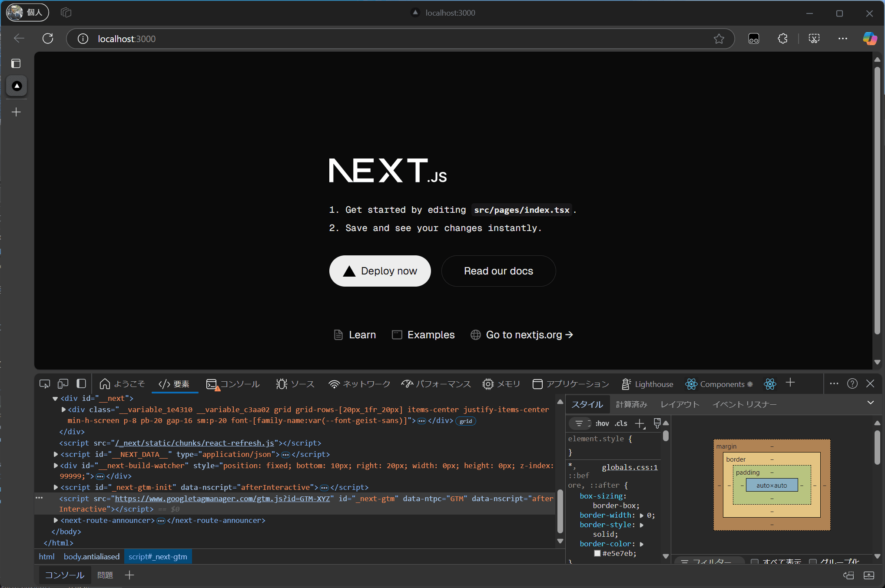
Task: Open the Lighthouse panel
Action: pyautogui.click(x=647, y=384)
